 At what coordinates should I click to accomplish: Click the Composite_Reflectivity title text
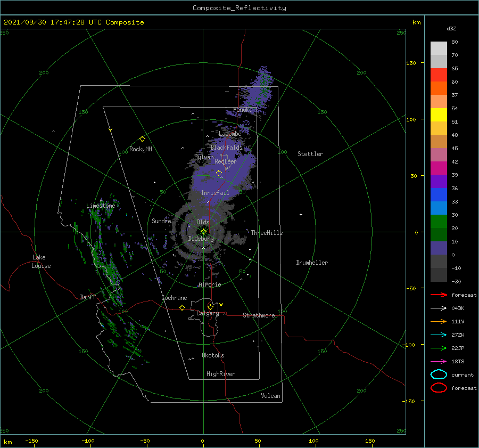(240, 8)
